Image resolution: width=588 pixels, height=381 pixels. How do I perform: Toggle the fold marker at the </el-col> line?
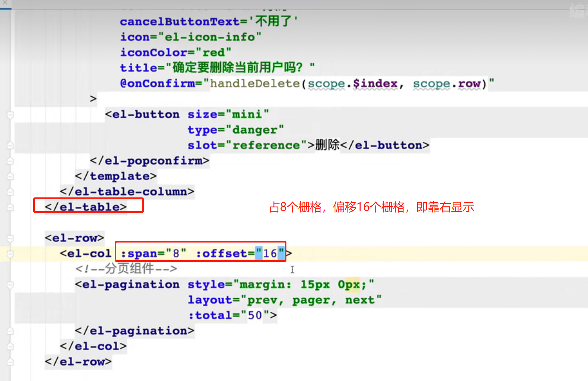click(x=10, y=347)
